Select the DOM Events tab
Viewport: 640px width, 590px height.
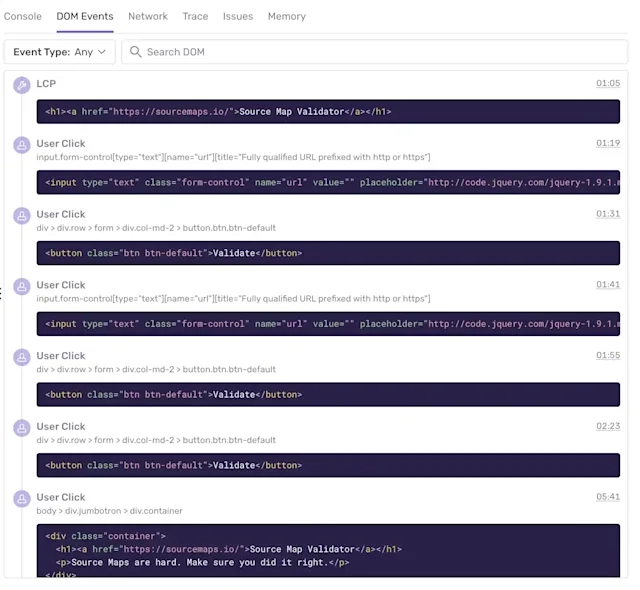[85, 16]
